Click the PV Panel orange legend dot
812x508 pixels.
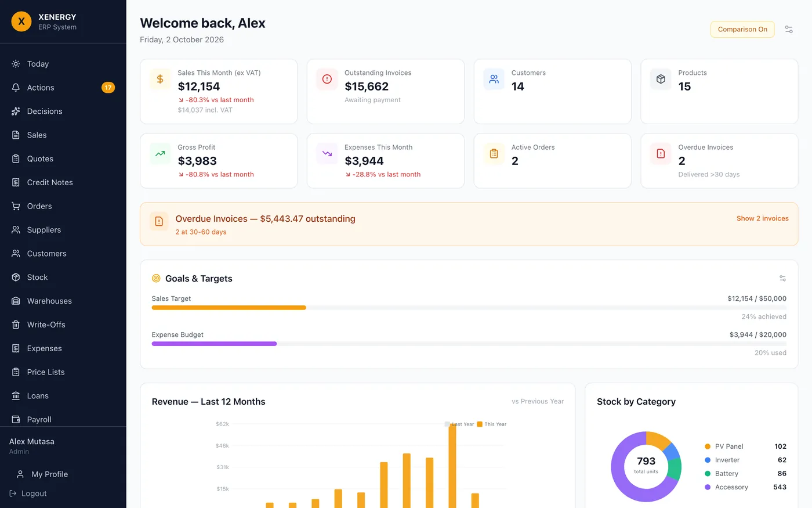[x=708, y=446]
